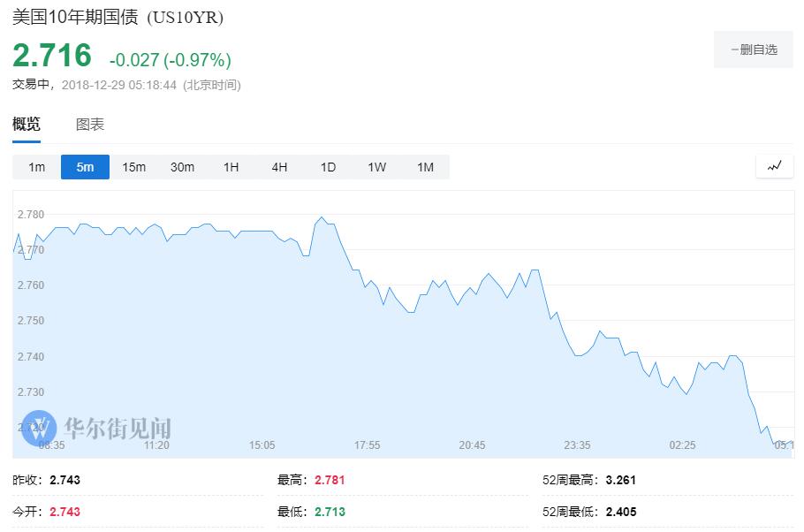The width and height of the screenshot is (804, 532).
Task: Click the 17:55 time axis label
Action: pyautogui.click(x=368, y=445)
